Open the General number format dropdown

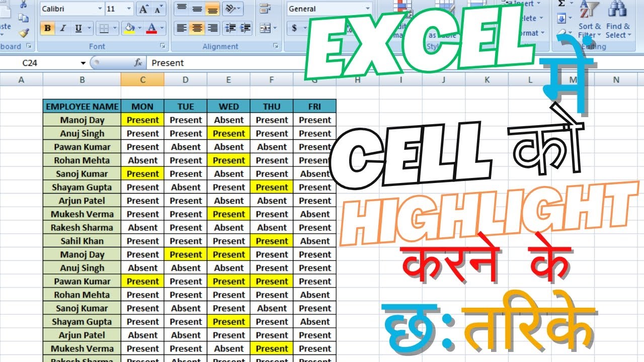[368, 9]
